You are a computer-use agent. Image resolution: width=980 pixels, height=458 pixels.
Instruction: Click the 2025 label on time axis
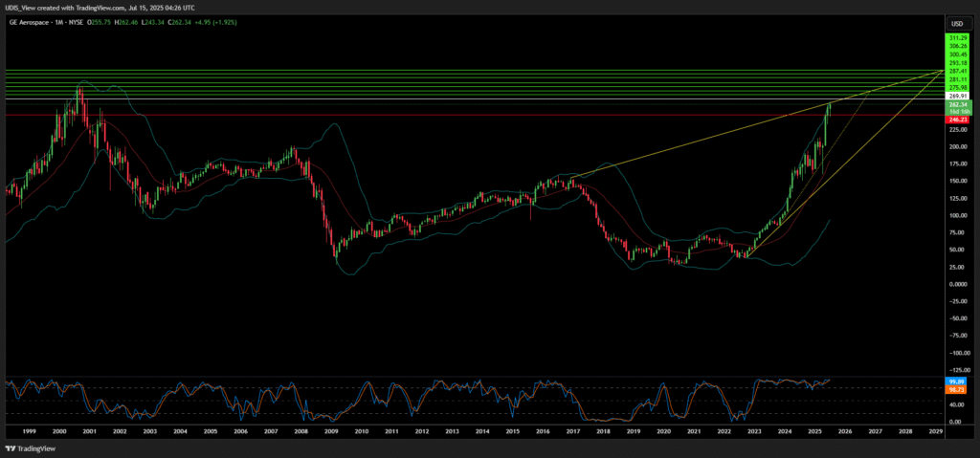(814, 432)
